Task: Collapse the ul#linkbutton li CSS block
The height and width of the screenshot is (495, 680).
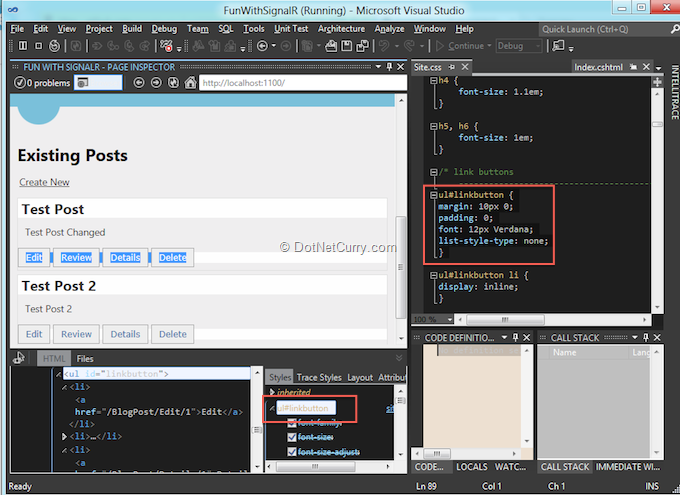Action: click(x=433, y=275)
